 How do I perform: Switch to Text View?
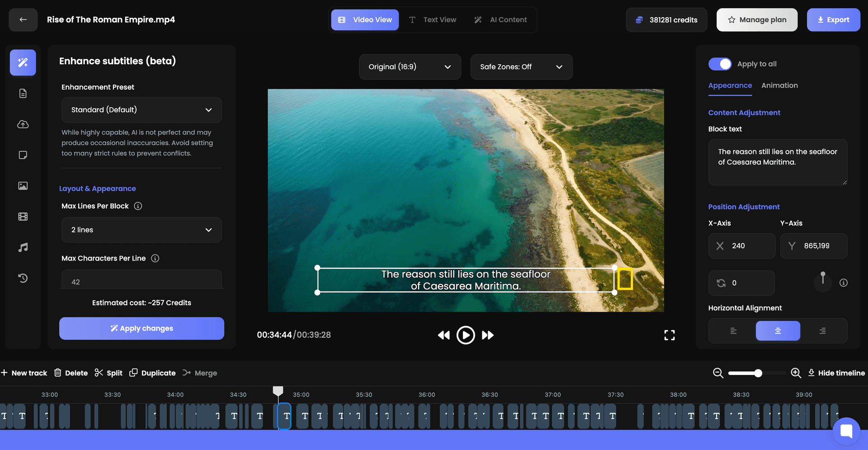433,20
